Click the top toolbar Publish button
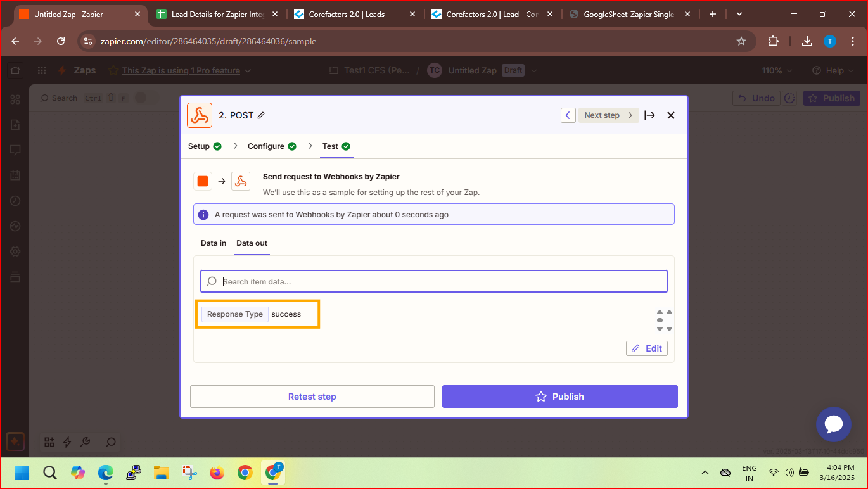 click(x=832, y=98)
